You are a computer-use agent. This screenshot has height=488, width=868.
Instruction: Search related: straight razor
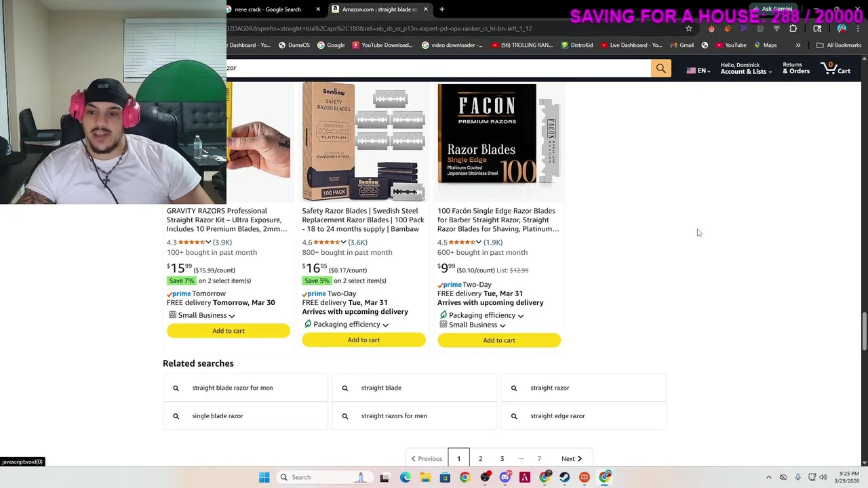tap(583, 388)
